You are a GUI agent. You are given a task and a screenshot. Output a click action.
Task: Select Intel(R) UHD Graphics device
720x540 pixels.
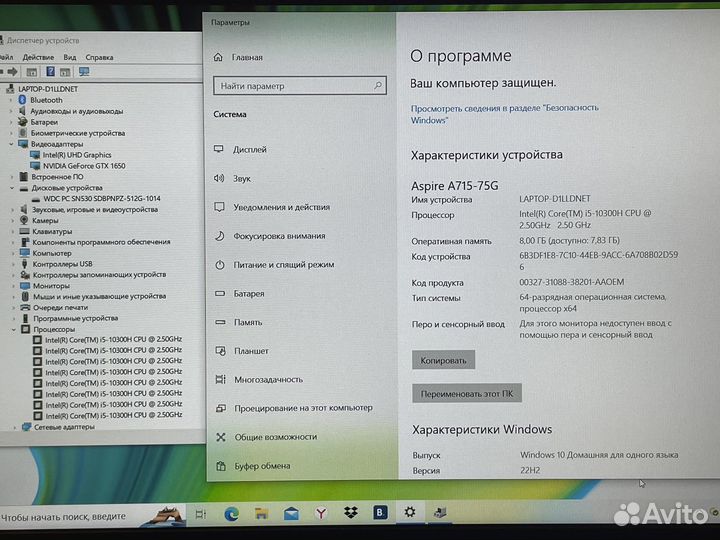point(77,155)
